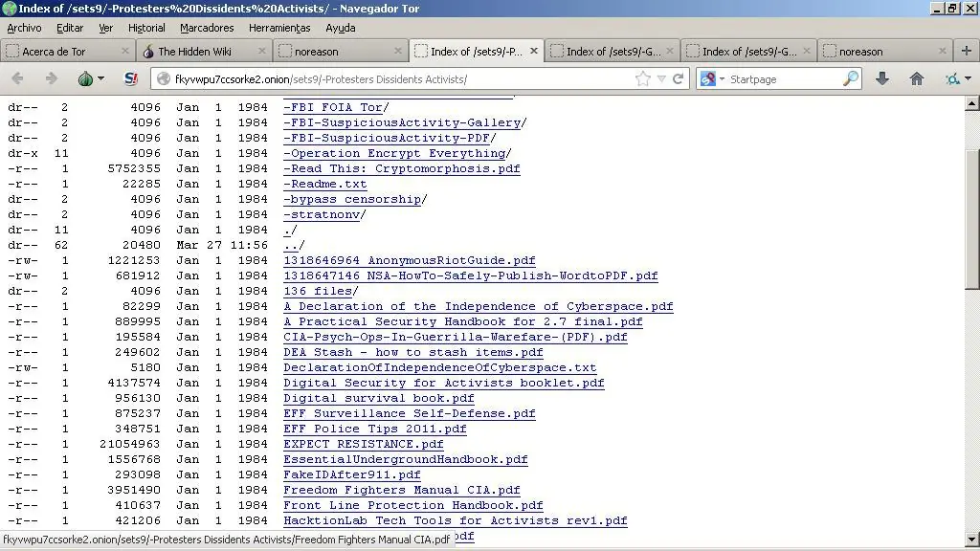Switch to the last noreason tab

point(884,52)
